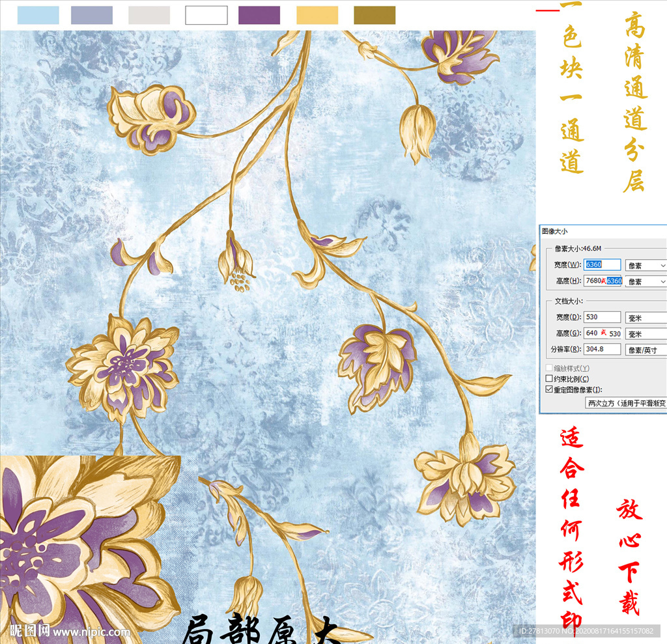
Task: Click the light blue color swatch
Action: point(38,16)
